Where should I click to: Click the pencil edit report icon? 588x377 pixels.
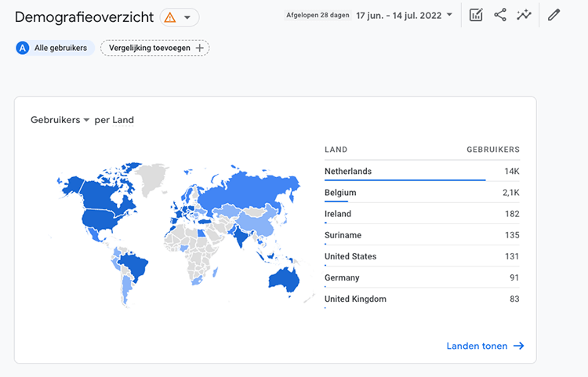tap(554, 15)
